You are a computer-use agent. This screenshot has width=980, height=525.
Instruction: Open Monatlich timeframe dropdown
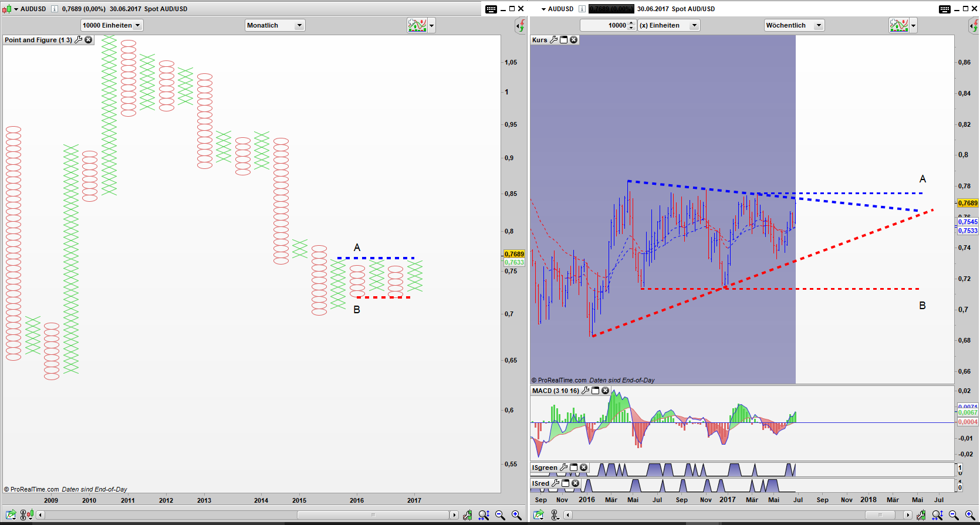[275, 25]
